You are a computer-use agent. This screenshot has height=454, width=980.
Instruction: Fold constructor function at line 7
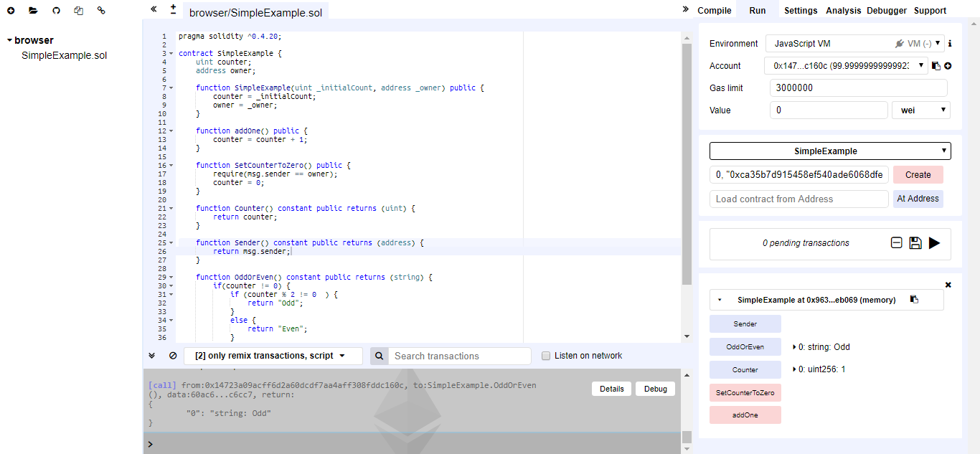171,88
